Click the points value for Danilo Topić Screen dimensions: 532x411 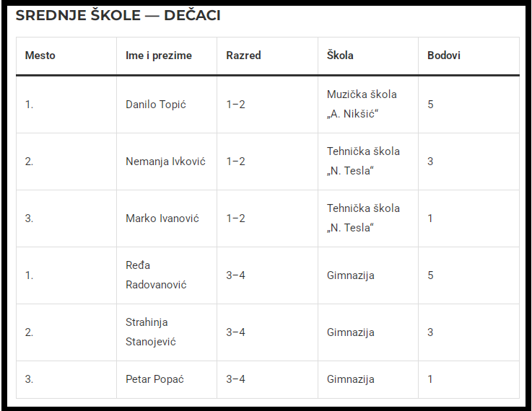pyautogui.click(x=431, y=105)
